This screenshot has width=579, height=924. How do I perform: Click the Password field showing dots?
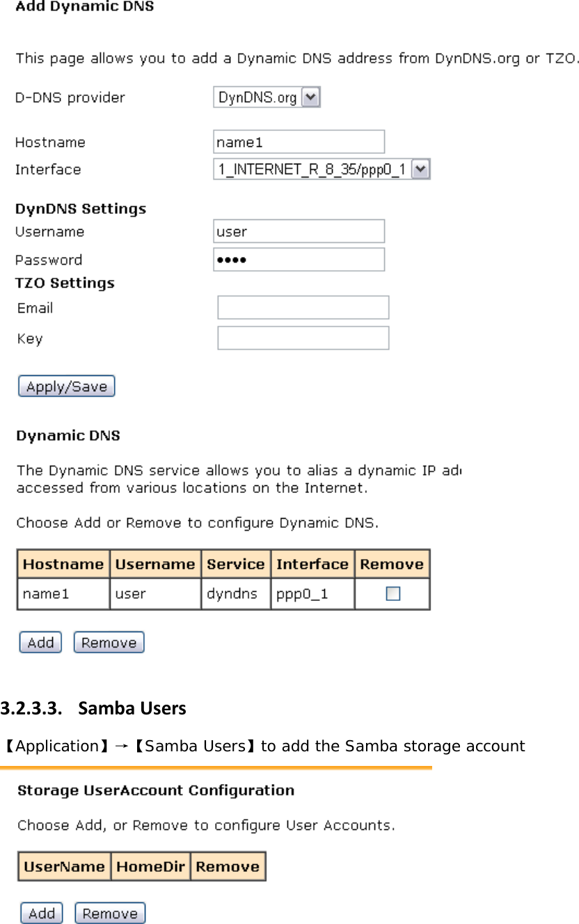click(x=299, y=259)
